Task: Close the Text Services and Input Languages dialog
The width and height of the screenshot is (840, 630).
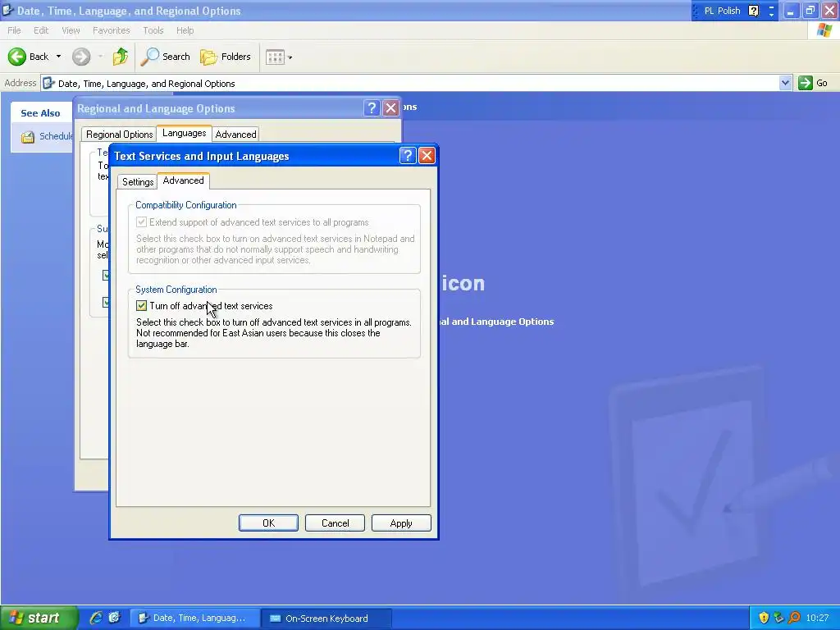Action: point(427,155)
